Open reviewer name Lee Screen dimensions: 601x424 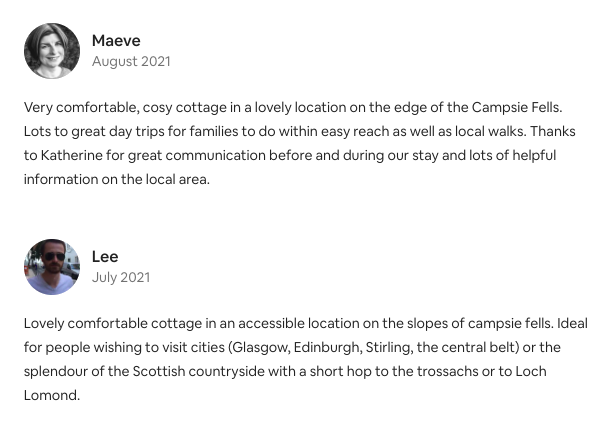105,256
